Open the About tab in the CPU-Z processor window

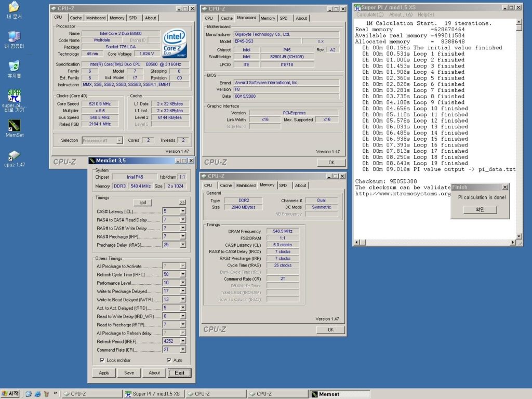[150, 18]
